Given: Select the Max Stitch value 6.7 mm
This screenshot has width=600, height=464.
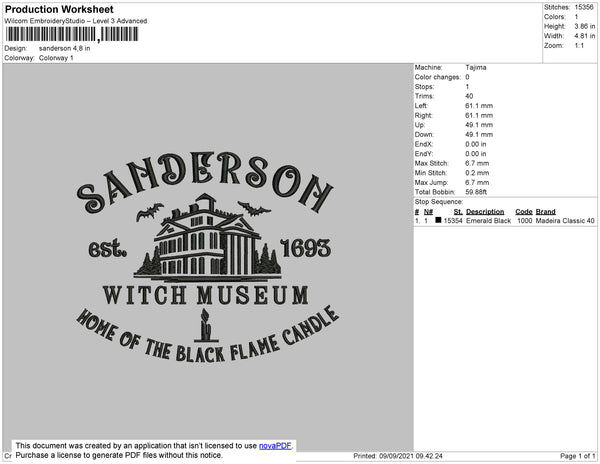Looking at the screenshot, I should (477, 163).
